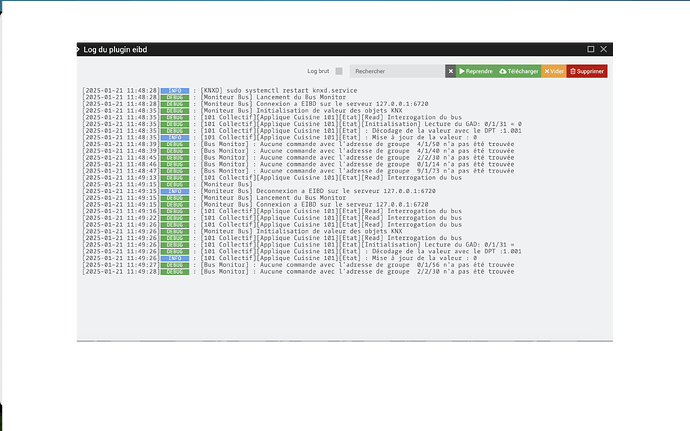Image resolution: width=690 pixels, height=431 pixels.
Task: Delete the log with Supprimer
Action: pos(587,71)
